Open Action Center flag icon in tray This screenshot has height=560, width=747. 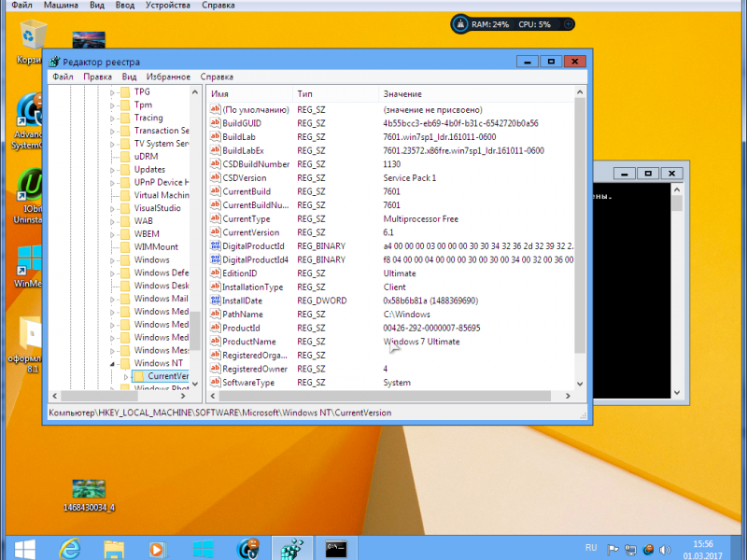click(x=613, y=550)
